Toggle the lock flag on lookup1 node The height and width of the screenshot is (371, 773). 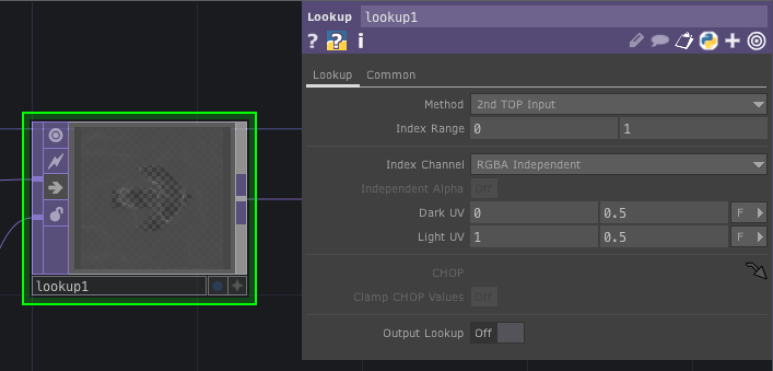tap(56, 213)
